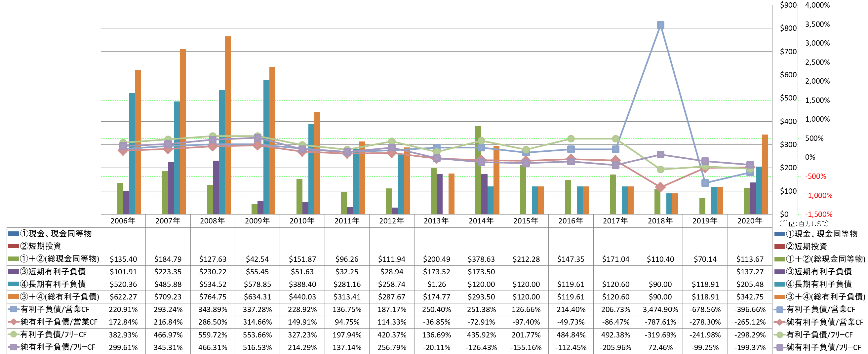Select the 2014年 cash value $378.63
868x354 pixels.
tap(481, 259)
